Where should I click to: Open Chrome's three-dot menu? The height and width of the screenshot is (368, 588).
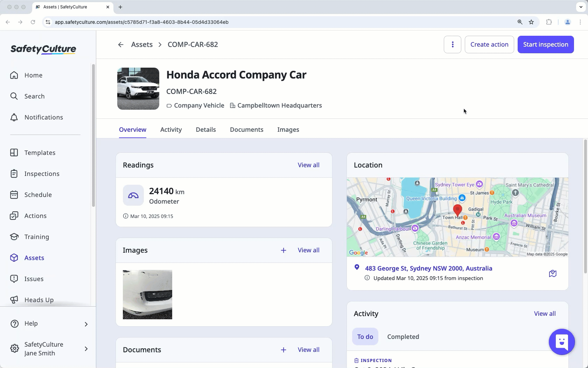pyautogui.click(x=580, y=22)
